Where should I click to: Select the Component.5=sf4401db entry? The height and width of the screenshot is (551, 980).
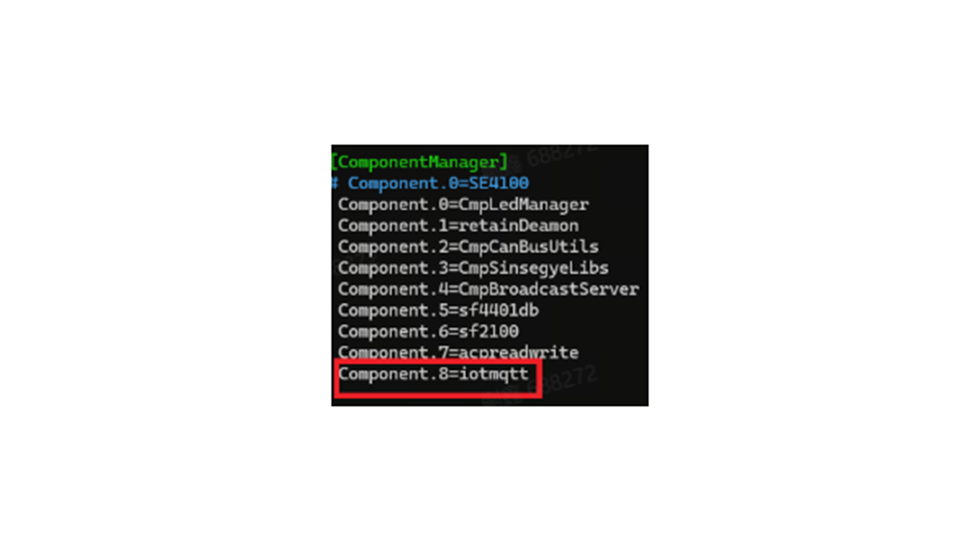(x=438, y=310)
